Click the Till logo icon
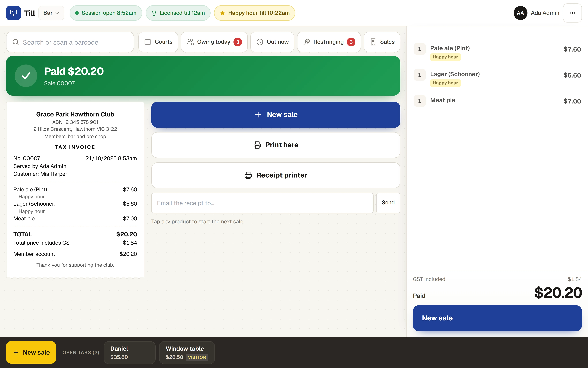 13,13
